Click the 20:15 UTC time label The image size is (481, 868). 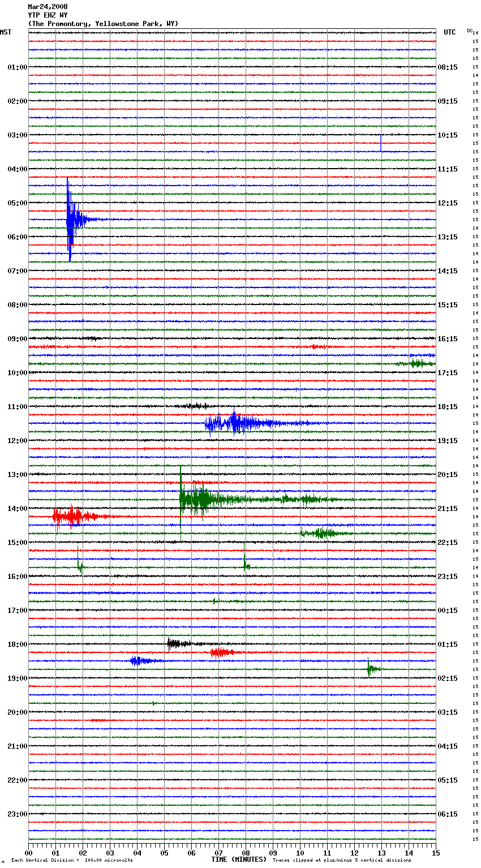[x=448, y=475]
